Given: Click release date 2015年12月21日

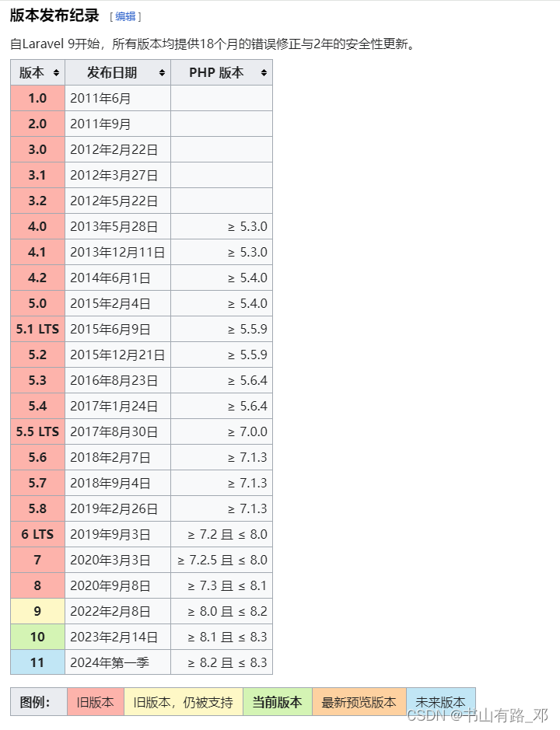Looking at the screenshot, I should 117,355.
